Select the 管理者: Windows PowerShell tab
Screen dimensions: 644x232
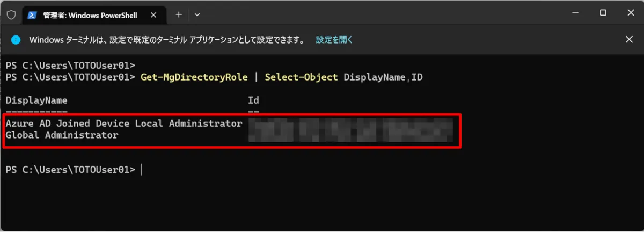[x=94, y=15]
